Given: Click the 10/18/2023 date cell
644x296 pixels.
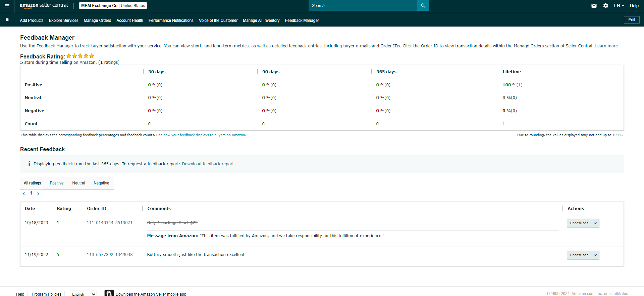Looking at the screenshot, I should (x=37, y=223).
